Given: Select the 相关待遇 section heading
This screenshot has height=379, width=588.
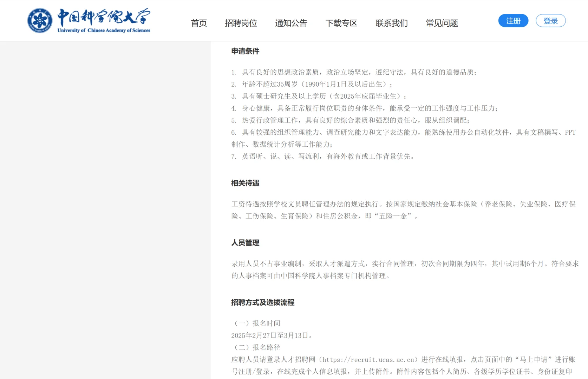Looking at the screenshot, I should click(x=245, y=182).
